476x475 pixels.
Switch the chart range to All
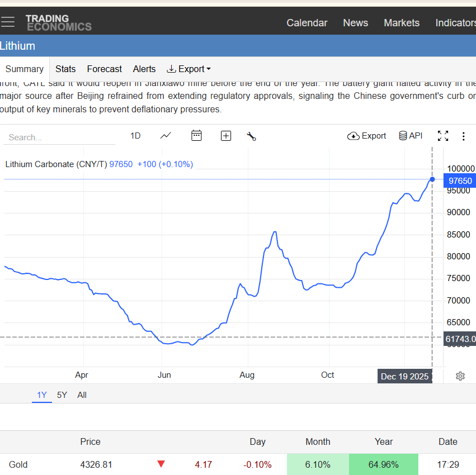click(x=82, y=395)
